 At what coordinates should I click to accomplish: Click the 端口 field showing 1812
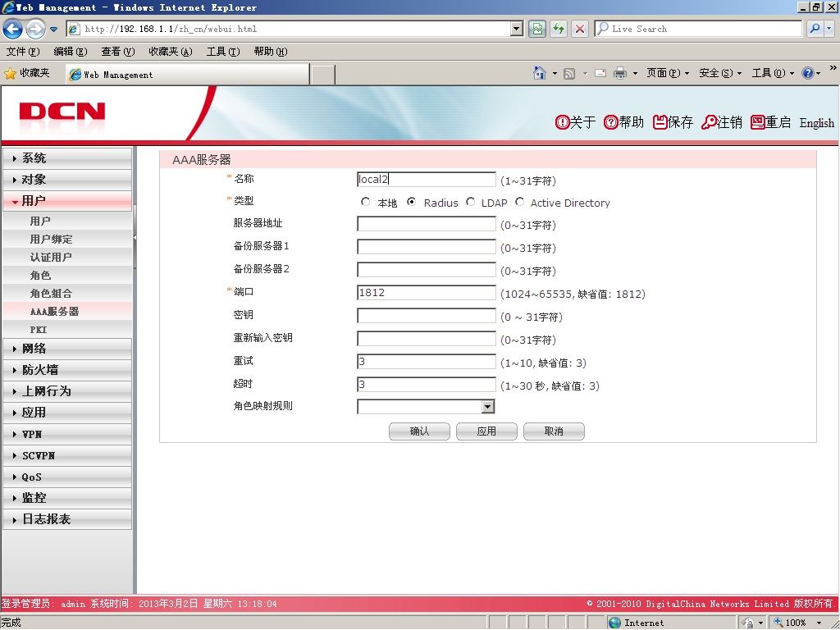click(427, 293)
